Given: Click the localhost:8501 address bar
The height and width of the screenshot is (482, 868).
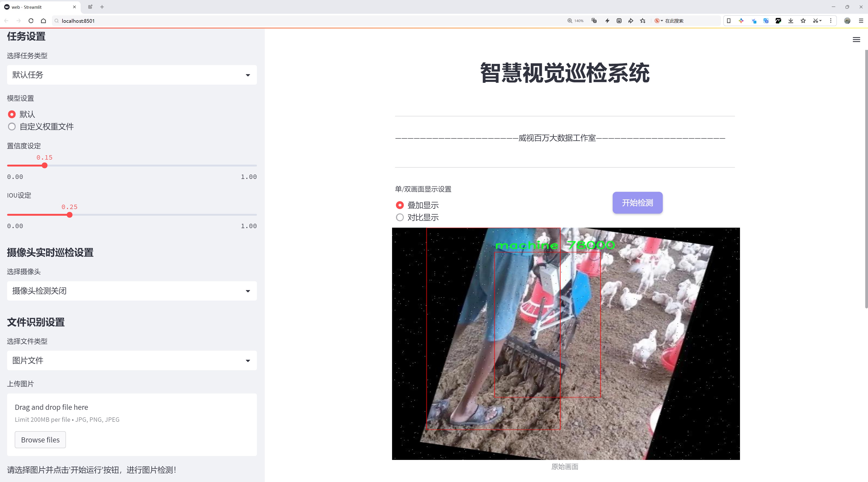Looking at the screenshot, I should click(x=77, y=20).
